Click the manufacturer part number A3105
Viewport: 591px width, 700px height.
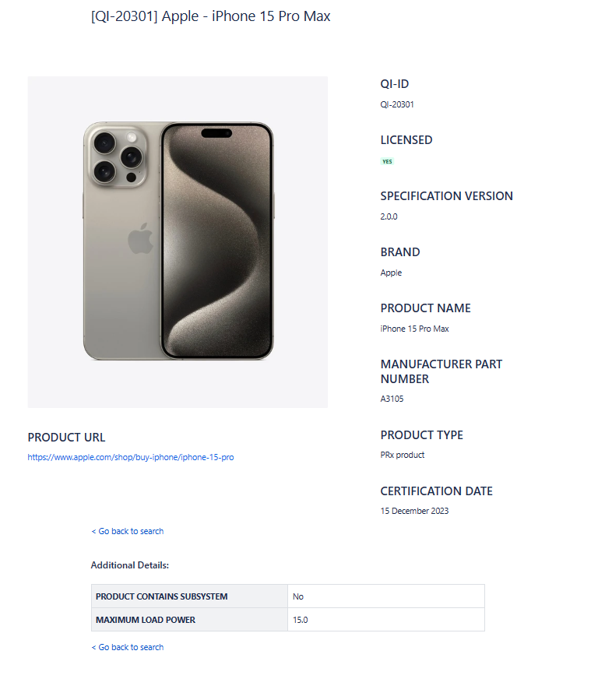pyautogui.click(x=392, y=399)
